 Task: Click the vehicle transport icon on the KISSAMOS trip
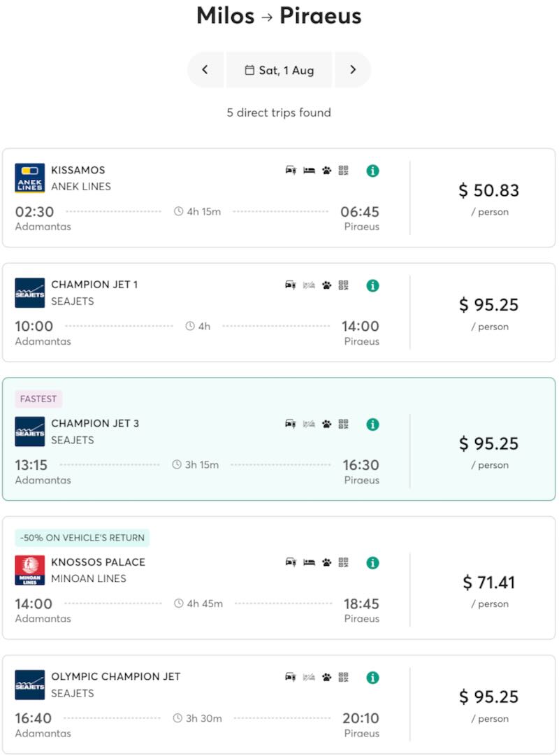click(291, 171)
